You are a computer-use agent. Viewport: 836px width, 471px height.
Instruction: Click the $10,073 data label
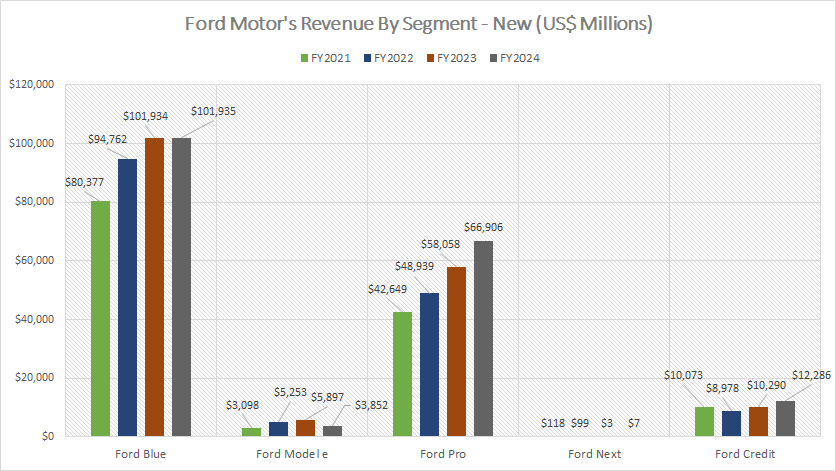pyautogui.click(x=683, y=376)
